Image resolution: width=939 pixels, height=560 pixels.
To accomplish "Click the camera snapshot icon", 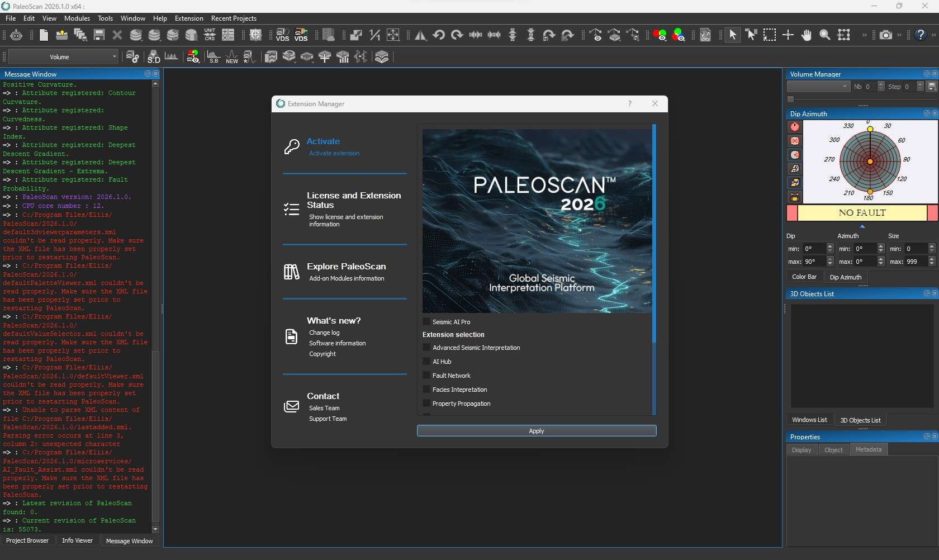I will pyautogui.click(x=885, y=35).
